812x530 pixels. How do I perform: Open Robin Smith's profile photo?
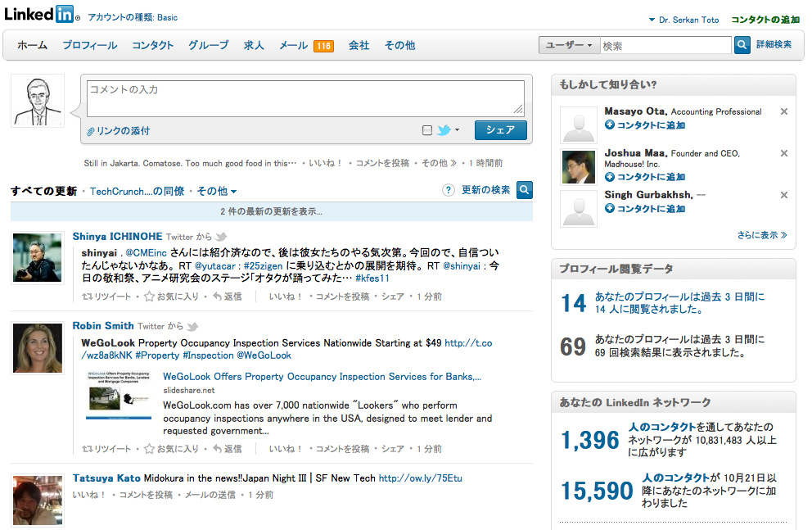point(38,347)
